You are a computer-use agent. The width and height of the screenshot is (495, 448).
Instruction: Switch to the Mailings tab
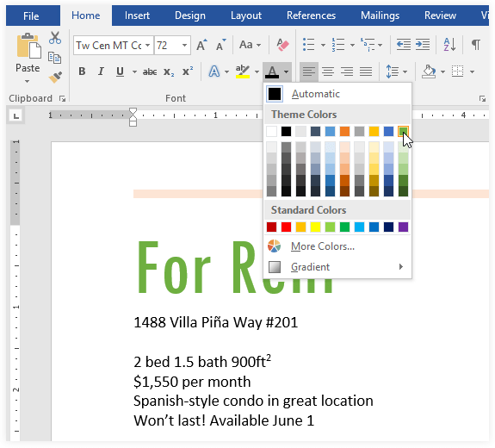(x=380, y=16)
